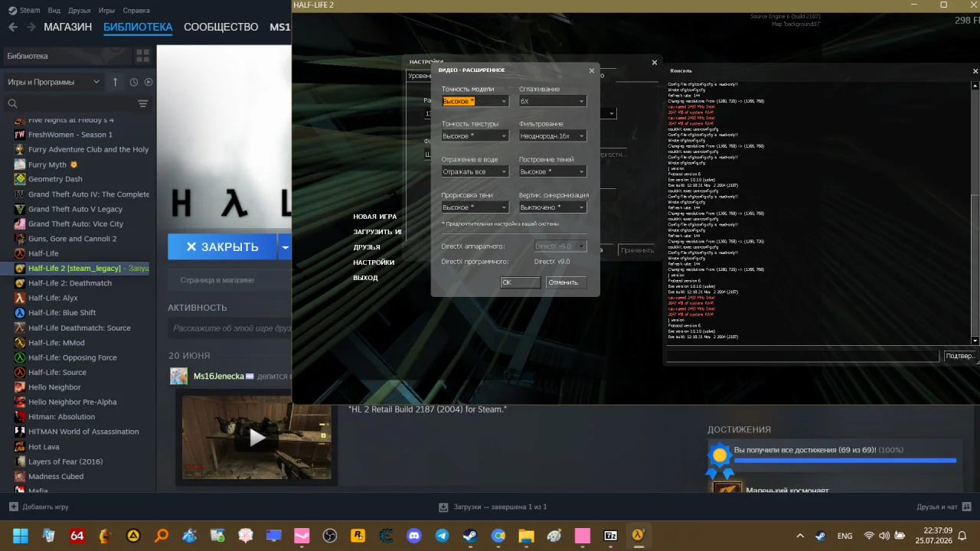Expand the Игры и Программы filter dropdown

(54, 82)
